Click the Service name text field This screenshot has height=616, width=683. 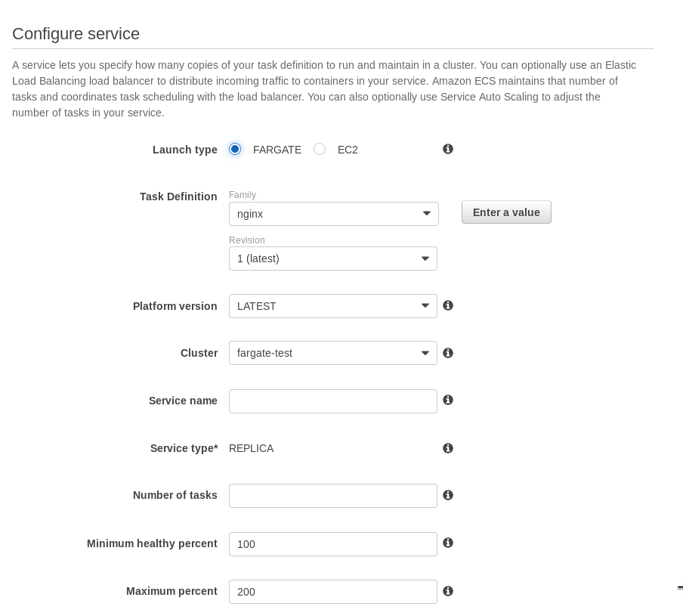[x=332, y=401]
